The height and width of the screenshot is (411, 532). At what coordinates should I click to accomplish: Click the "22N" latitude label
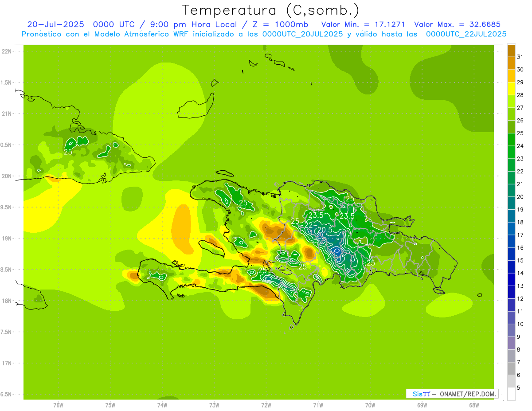tap(7, 51)
